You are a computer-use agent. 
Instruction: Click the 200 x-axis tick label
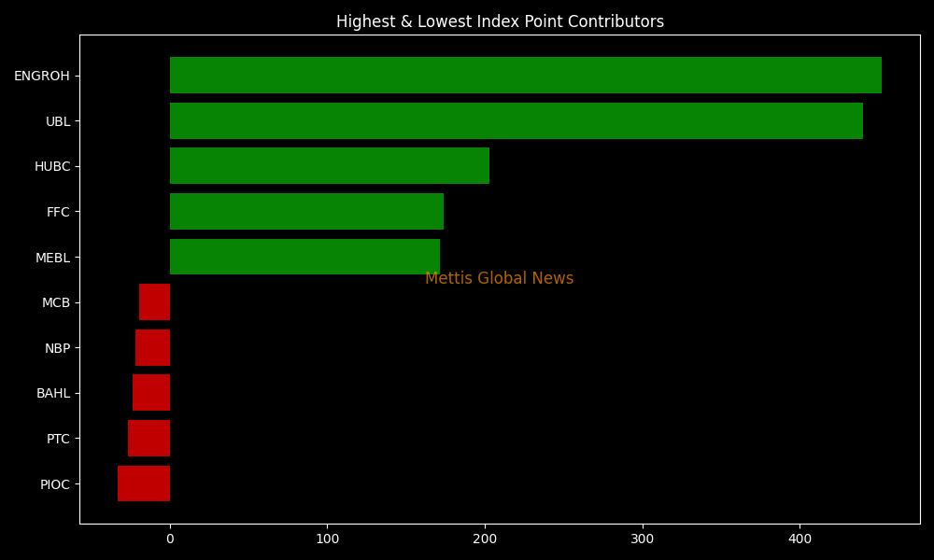[x=485, y=539]
